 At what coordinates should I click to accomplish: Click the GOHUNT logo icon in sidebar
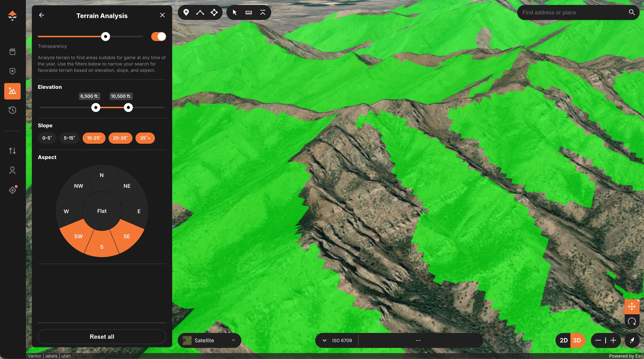(12, 16)
